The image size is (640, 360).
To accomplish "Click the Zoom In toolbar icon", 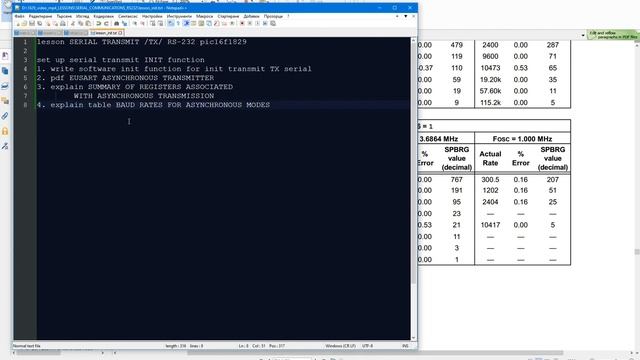I will click(x=135, y=24).
